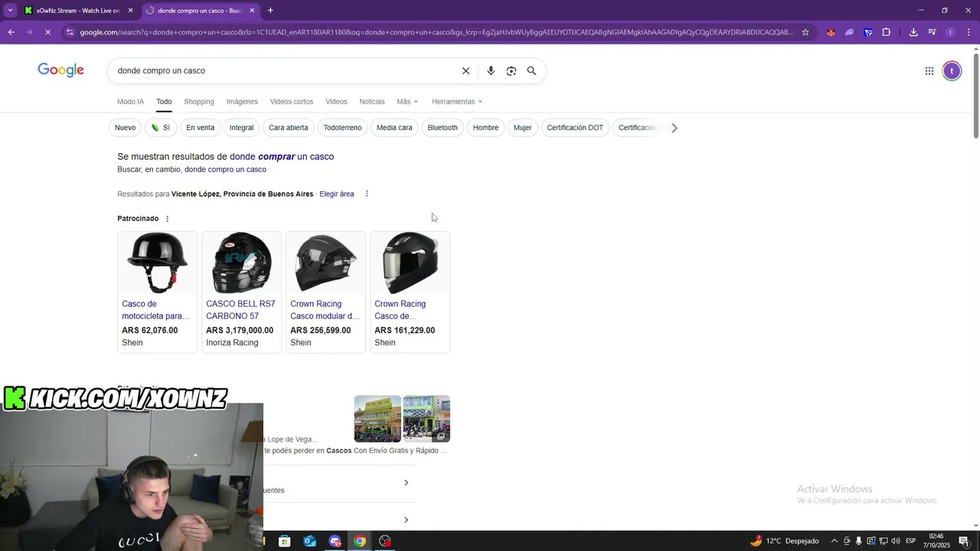Open Chrome downloads
980x551 pixels.
point(913,32)
